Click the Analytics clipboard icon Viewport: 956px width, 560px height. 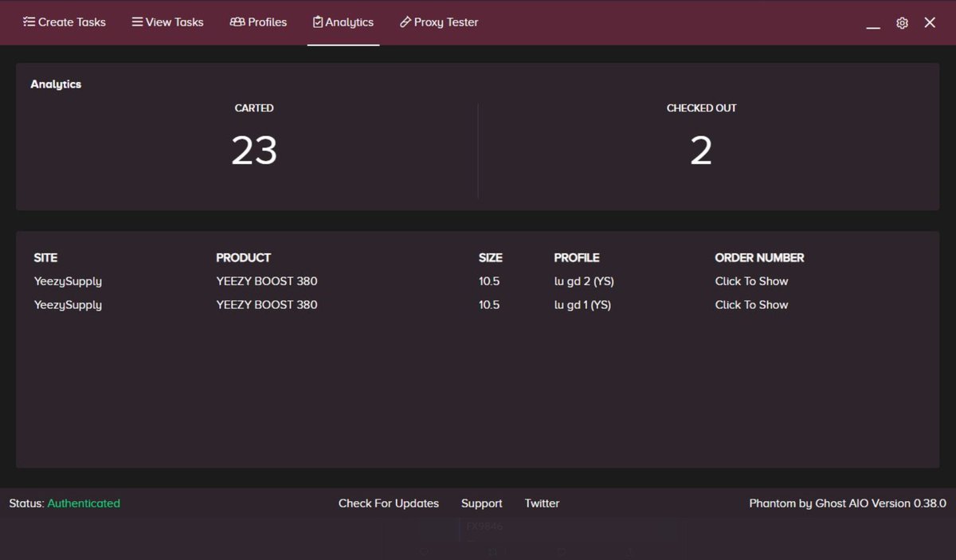pyautogui.click(x=318, y=22)
